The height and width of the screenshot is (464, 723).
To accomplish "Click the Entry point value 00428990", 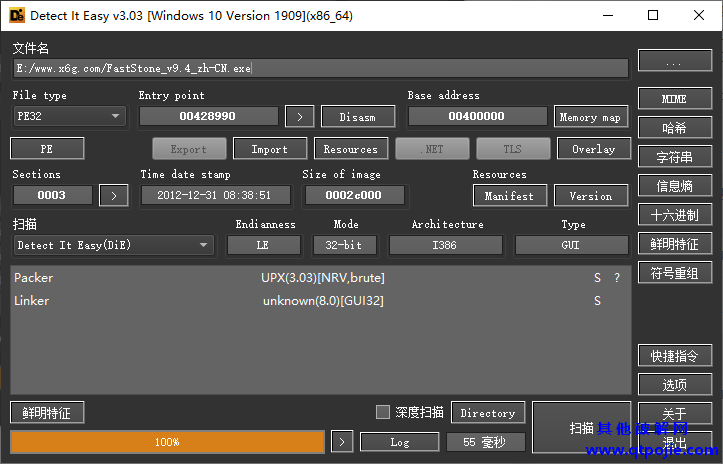I will coord(209,116).
